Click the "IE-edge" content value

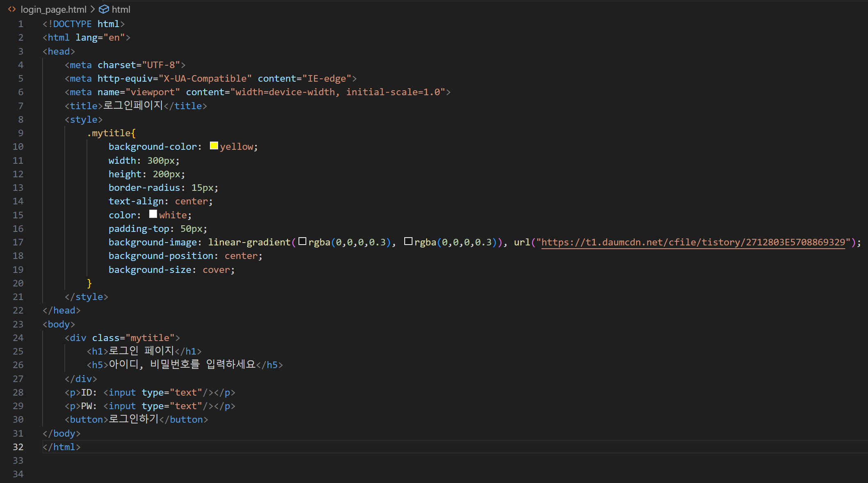[327, 78]
